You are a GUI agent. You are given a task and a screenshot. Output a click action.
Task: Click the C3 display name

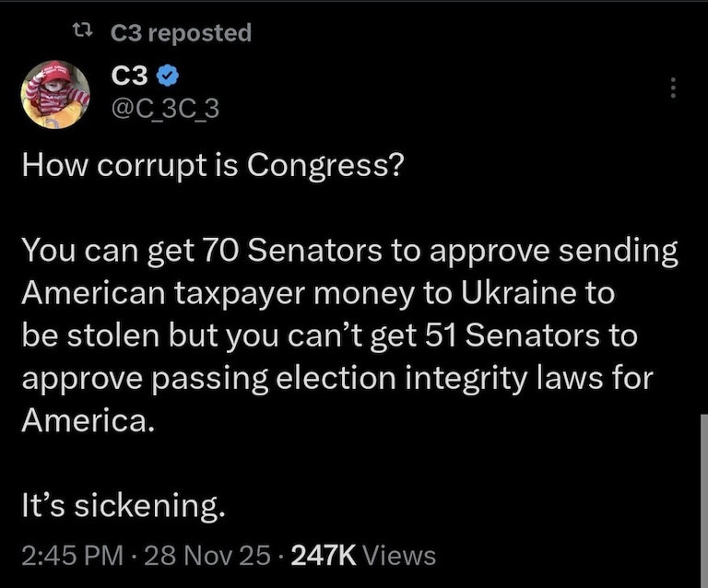[x=130, y=78]
